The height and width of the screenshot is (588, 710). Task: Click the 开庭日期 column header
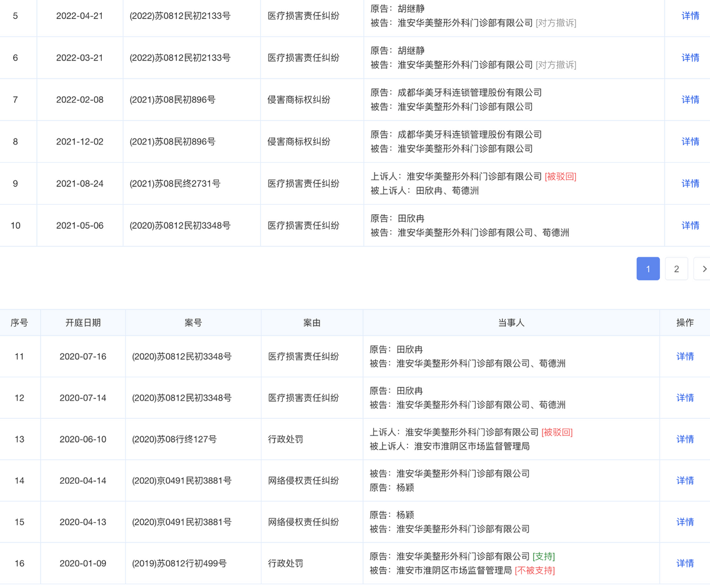pyautogui.click(x=83, y=322)
